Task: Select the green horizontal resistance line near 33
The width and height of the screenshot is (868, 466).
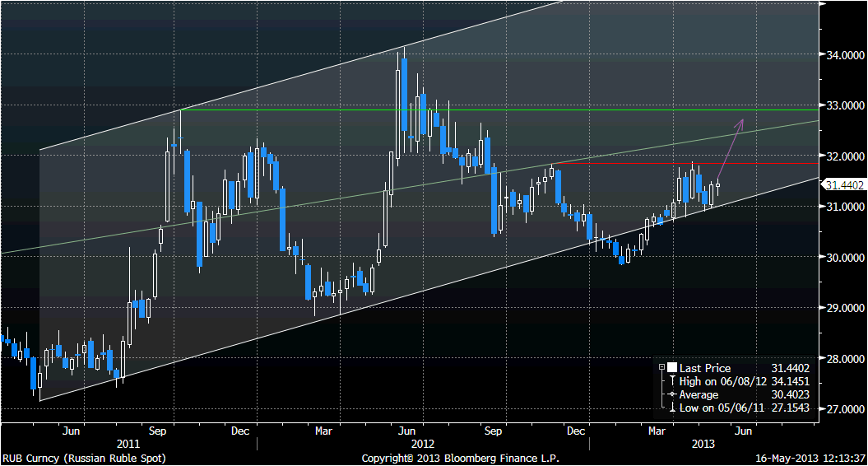Action: pyautogui.click(x=499, y=110)
